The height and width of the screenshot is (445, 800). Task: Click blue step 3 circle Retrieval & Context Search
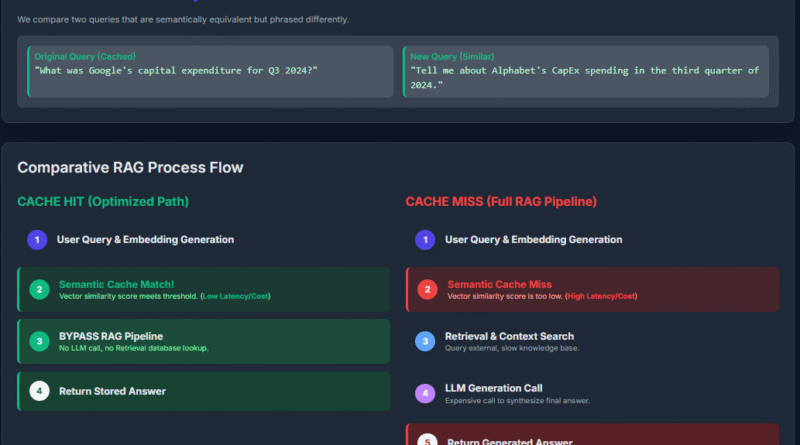pyautogui.click(x=425, y=341)
